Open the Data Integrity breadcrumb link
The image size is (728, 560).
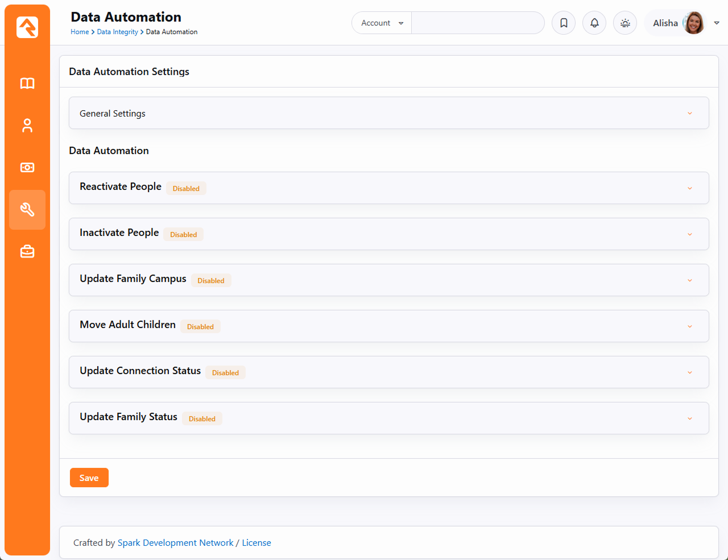[x=117, y=32]
